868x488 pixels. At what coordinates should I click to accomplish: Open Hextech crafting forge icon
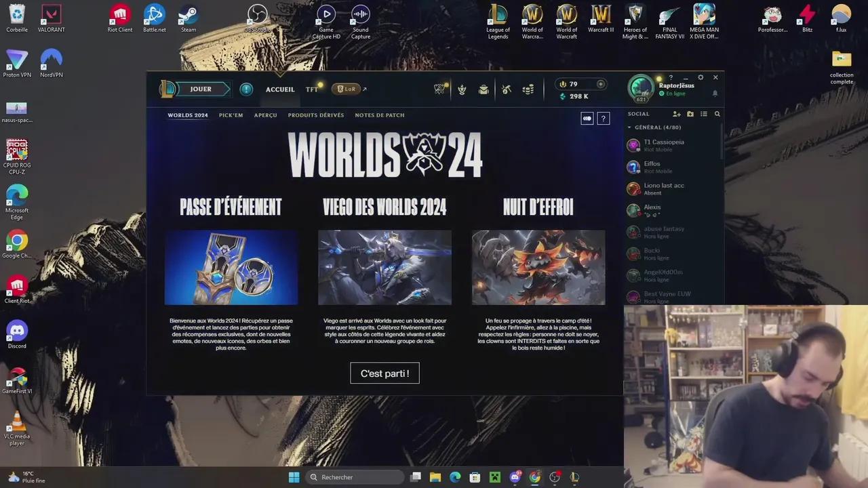tap(506, 89)
